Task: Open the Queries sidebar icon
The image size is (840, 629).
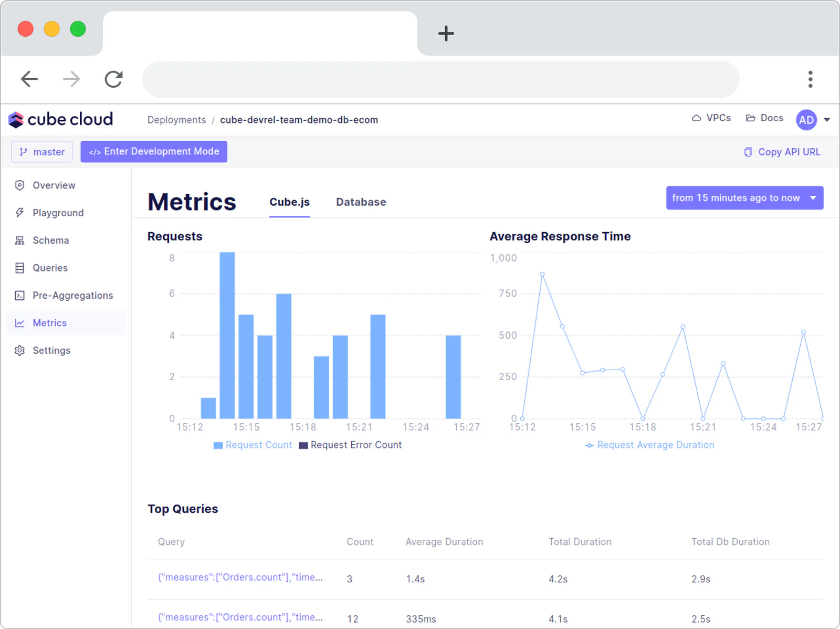Action: click(20, 268)
